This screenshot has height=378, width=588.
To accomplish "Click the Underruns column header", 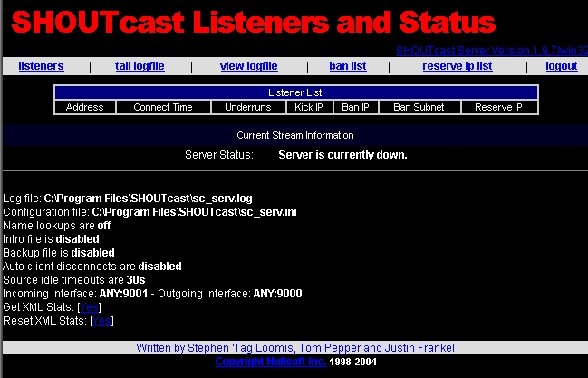I will point(248,107).
